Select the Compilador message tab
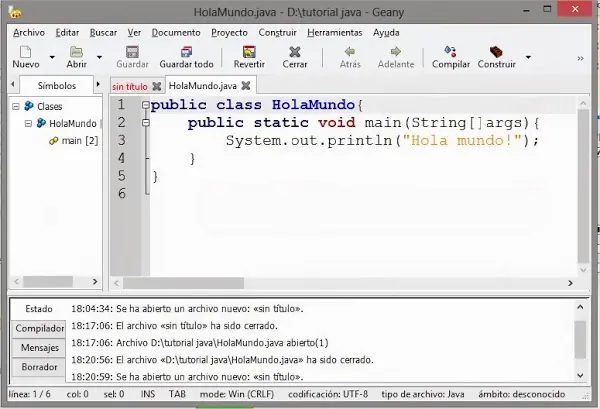The image size is (600, 409). (39, 328)
